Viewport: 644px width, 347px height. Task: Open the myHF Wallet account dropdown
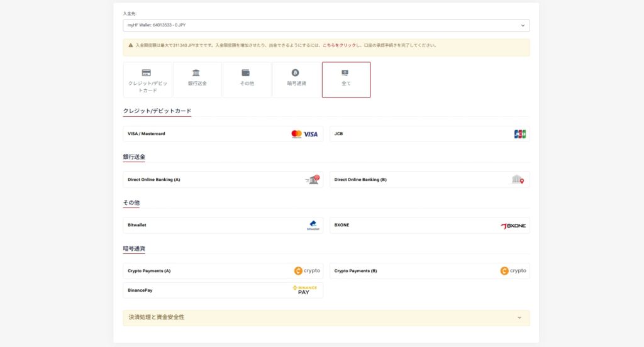click(326, 25)
